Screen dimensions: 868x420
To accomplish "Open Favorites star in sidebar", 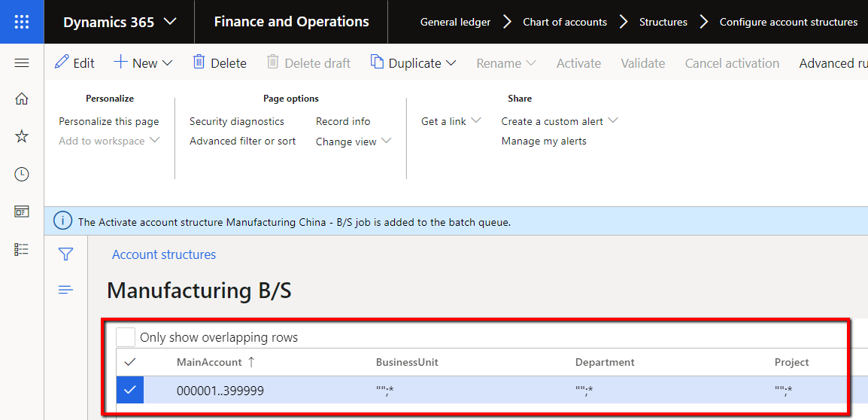I will click(22, 136).
